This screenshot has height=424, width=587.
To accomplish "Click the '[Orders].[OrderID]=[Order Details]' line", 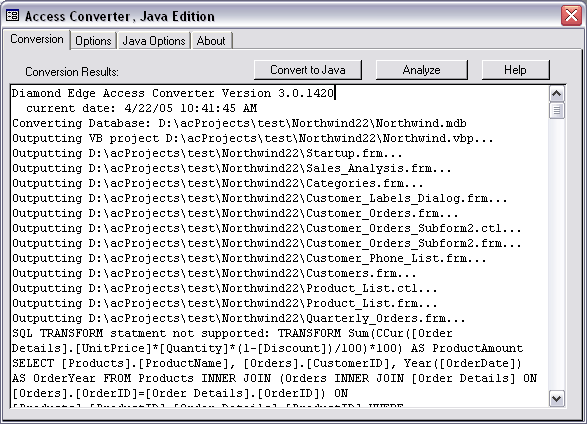I will (x=180, y=393).
